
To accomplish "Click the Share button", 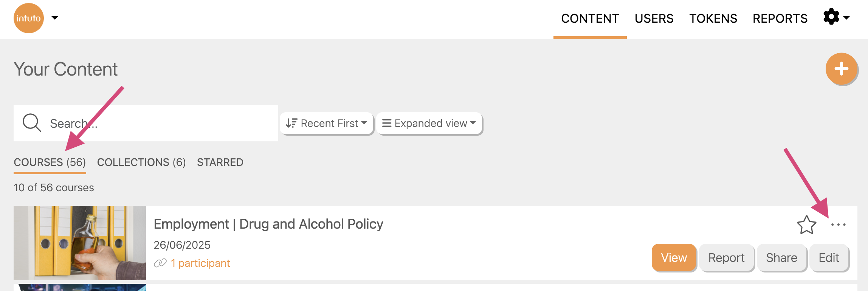I will tap(781, 258).
